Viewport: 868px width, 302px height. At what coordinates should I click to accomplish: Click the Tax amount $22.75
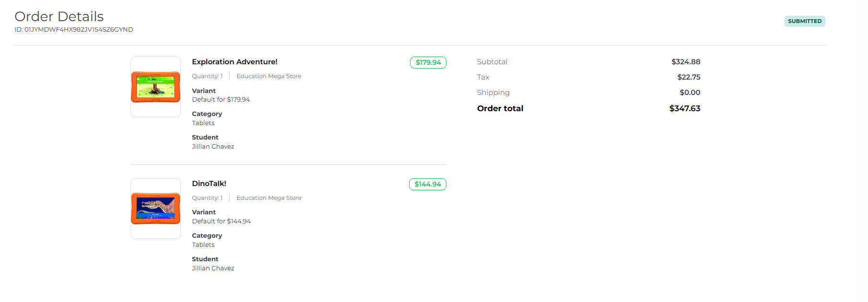(x=688, y=77)
